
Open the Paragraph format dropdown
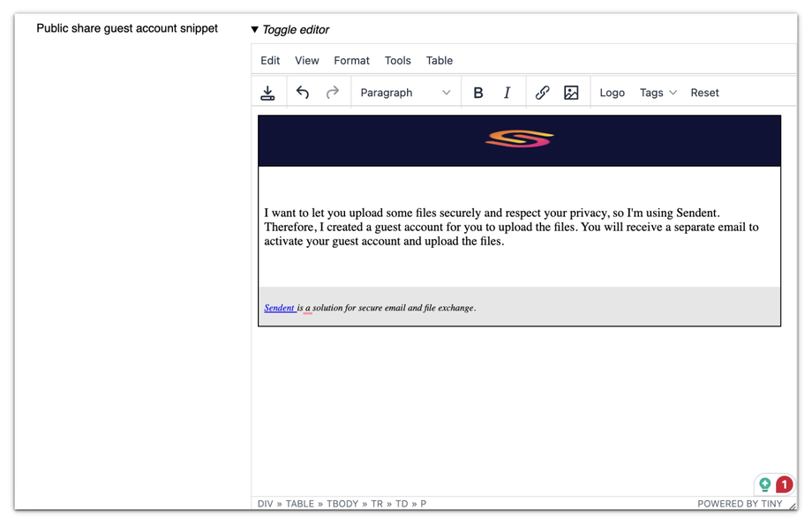pos(405,93)
